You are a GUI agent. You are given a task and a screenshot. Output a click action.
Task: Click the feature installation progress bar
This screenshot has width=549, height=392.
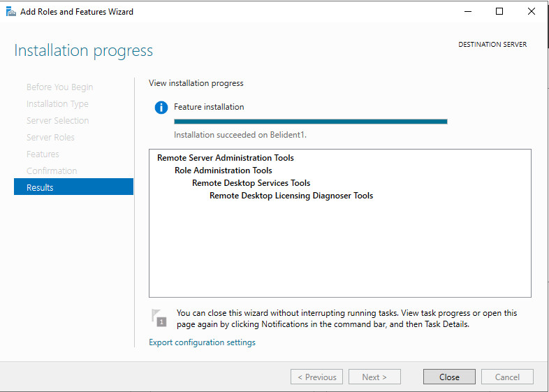(310, 122)
